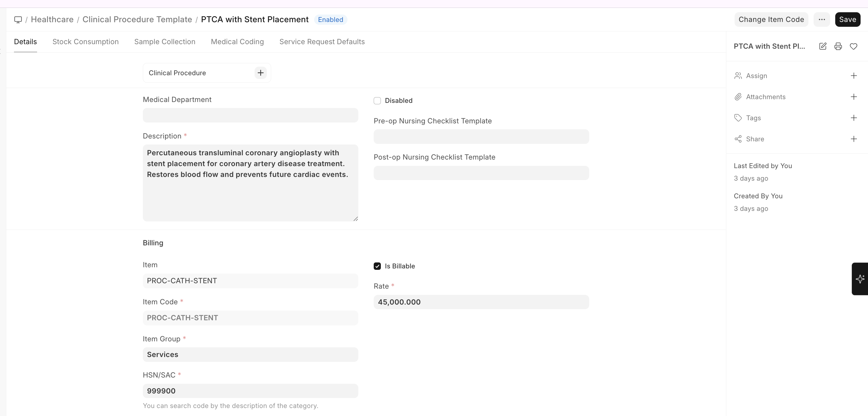Switch to the Sample Collection tab

coord(165,42)
